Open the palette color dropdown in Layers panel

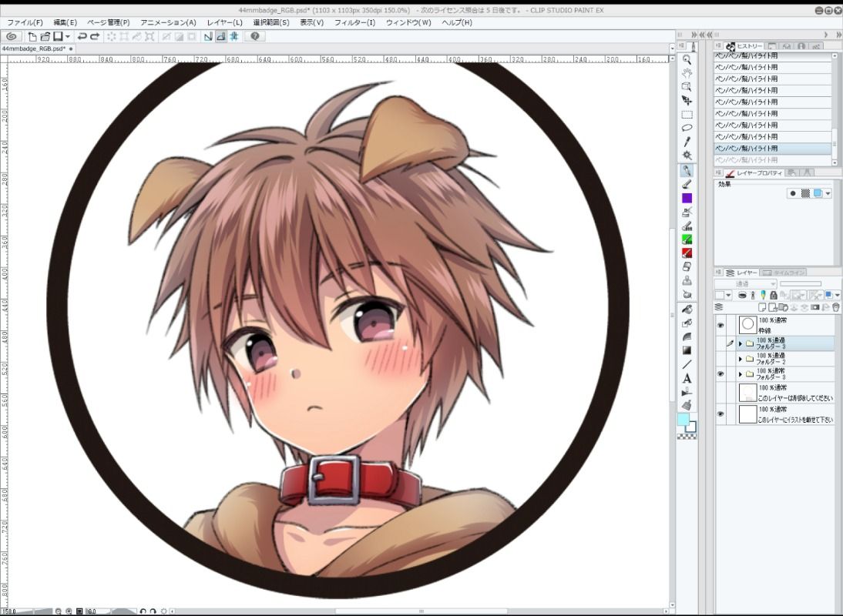(x=728, y=295)
